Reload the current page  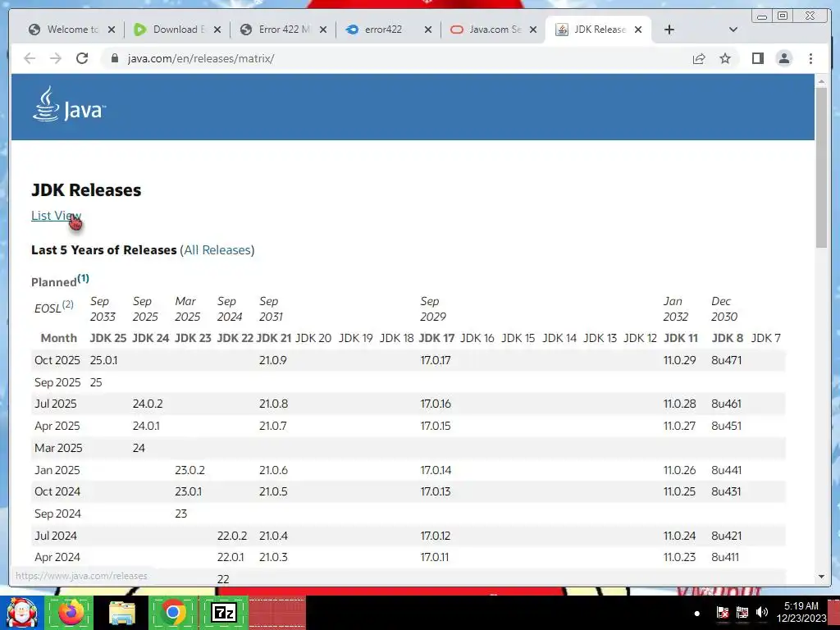[82, 58]
